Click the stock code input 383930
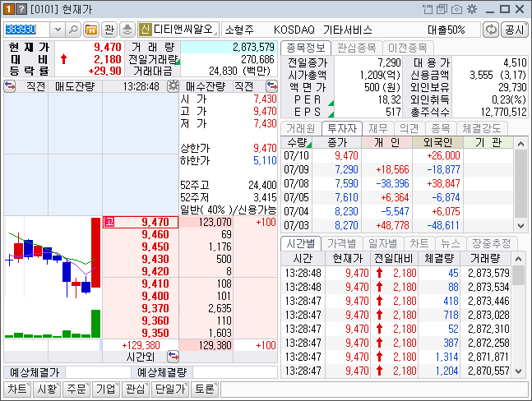The image size is (532, 401). click(27, 30)
